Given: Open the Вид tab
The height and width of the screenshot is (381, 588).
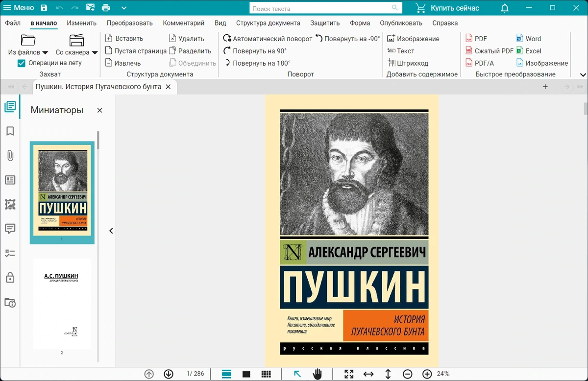Looking at the screenshot, I should pyautogui.click(x=220, y=23).
